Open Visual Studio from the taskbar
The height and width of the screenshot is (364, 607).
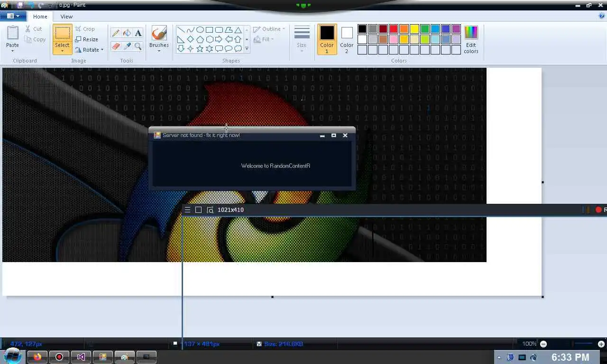(x=81, y=357)
